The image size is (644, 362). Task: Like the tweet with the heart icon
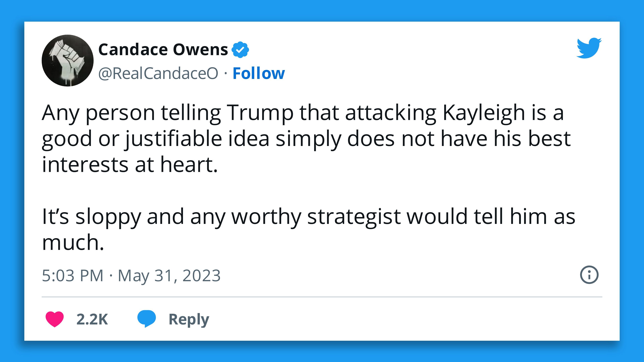55,318
